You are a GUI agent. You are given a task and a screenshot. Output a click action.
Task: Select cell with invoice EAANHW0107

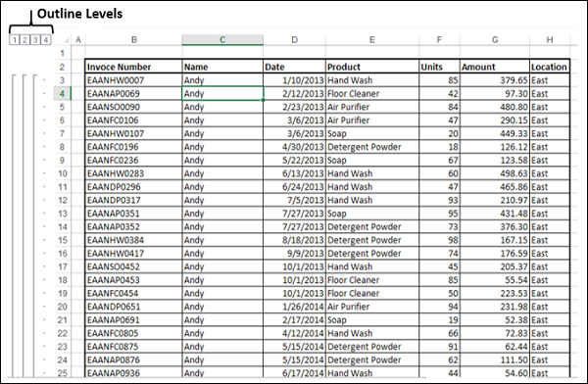(134, 133)
